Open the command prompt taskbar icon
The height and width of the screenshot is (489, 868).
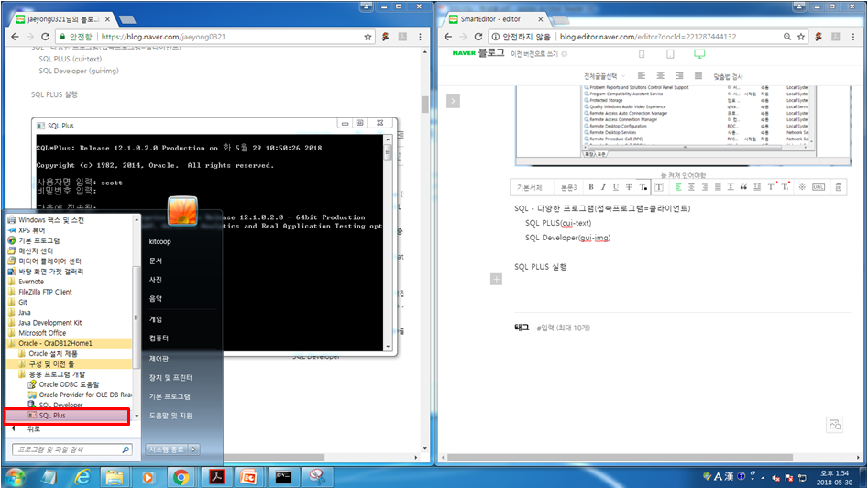coord(283,477)
